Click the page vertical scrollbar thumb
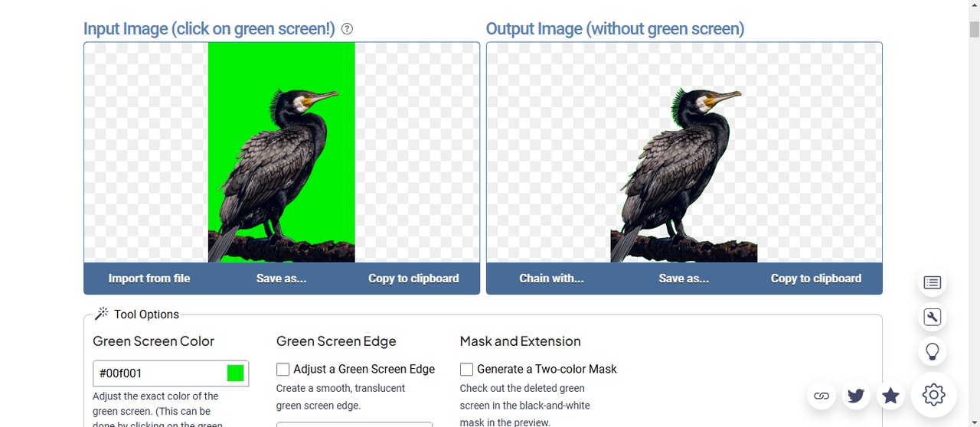The width and height of the screenshot is (980, 427). click(974, 29)
